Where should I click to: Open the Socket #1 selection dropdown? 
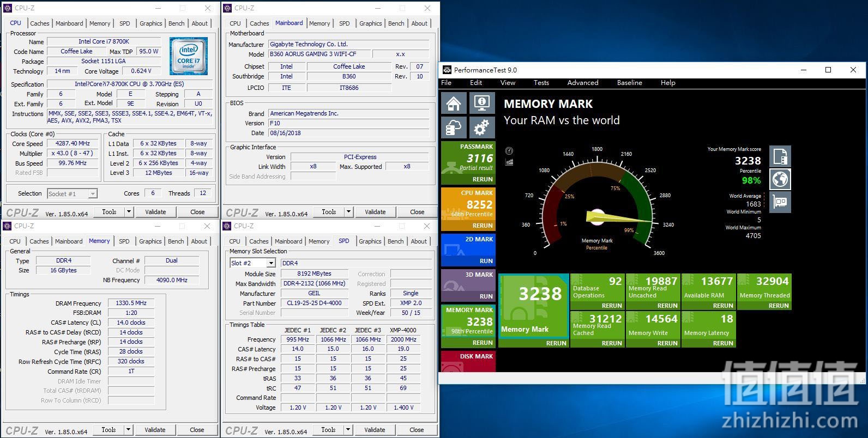pyautogui.click(x=93, y=193)
